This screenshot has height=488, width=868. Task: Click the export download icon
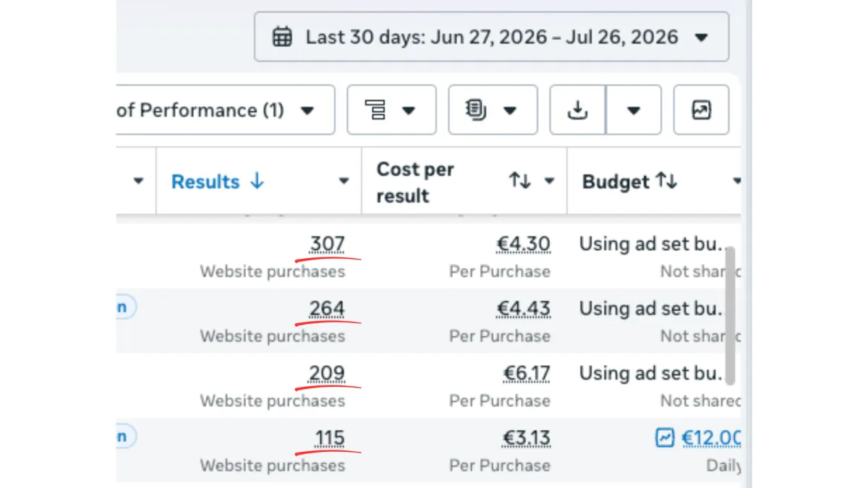pyautogui.click(x=577, y=110)
